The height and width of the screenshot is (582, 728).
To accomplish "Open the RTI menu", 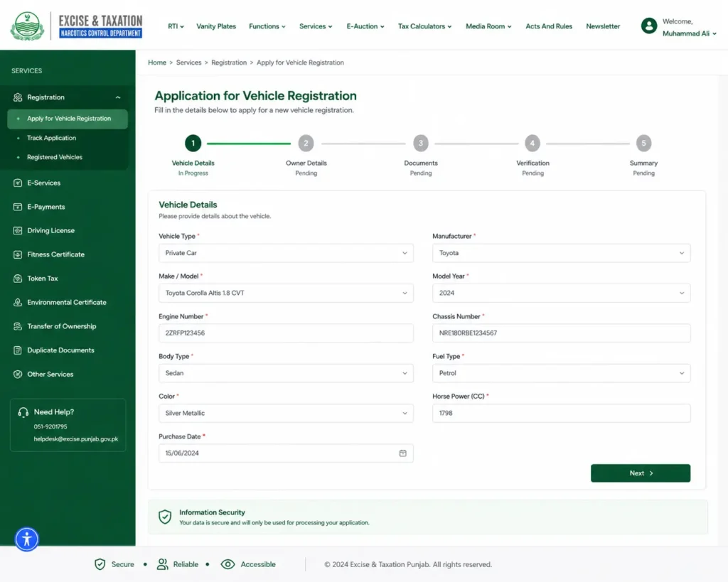I will pos(176,26).
